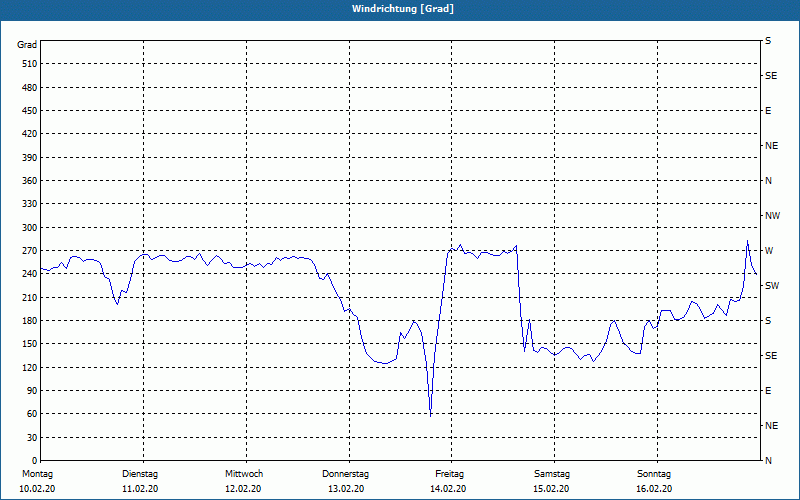Screen dimensions: 800x500
Task: Select the 'S' compass label level with 180
Action: (x=768, y=320)
